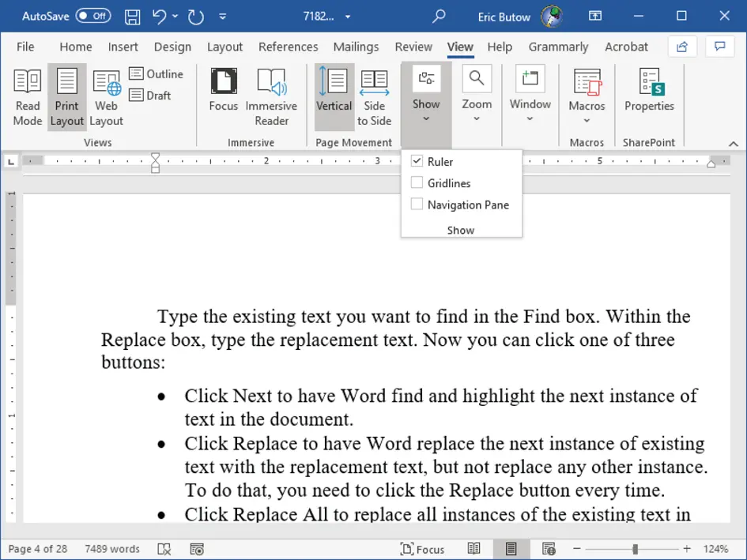Click the Save icon in title bar
This screenshot has width=747, height=560.
coord(132,17)
